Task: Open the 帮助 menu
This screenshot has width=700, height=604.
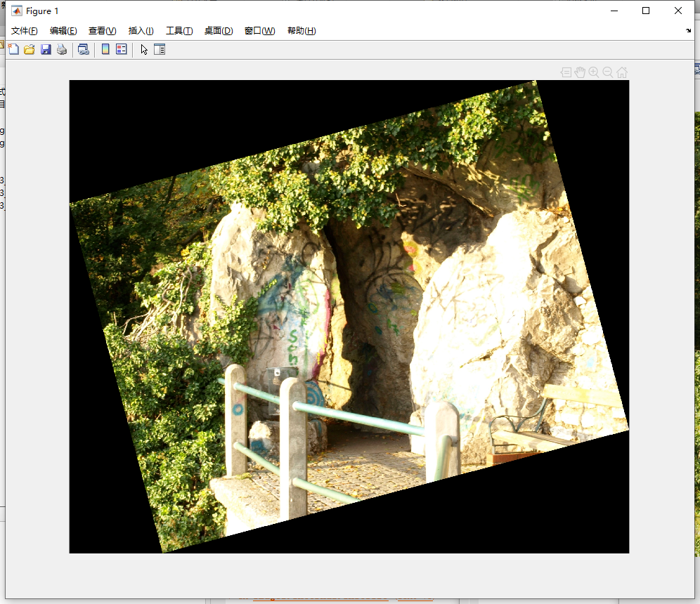Action: [x=301, y=30]
